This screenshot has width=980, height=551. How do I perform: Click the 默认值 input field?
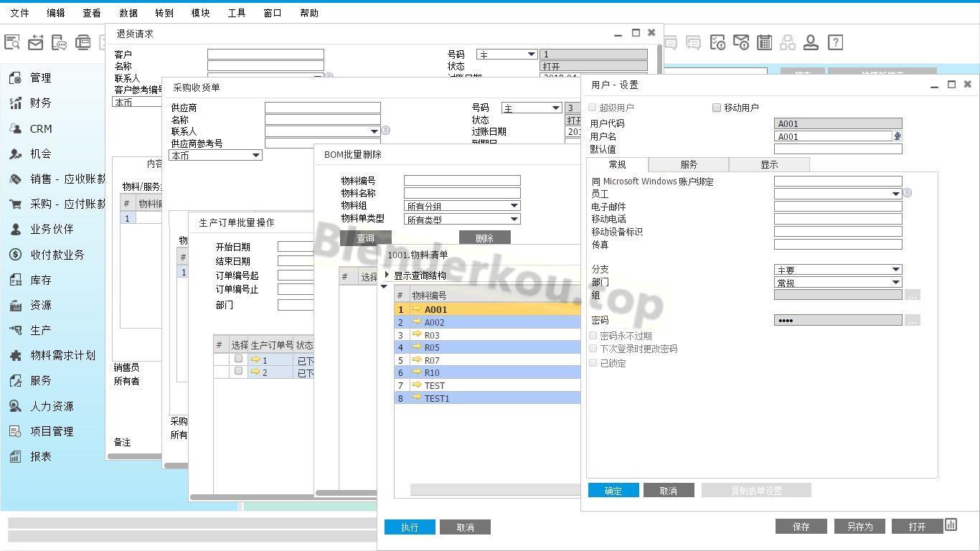837,149
